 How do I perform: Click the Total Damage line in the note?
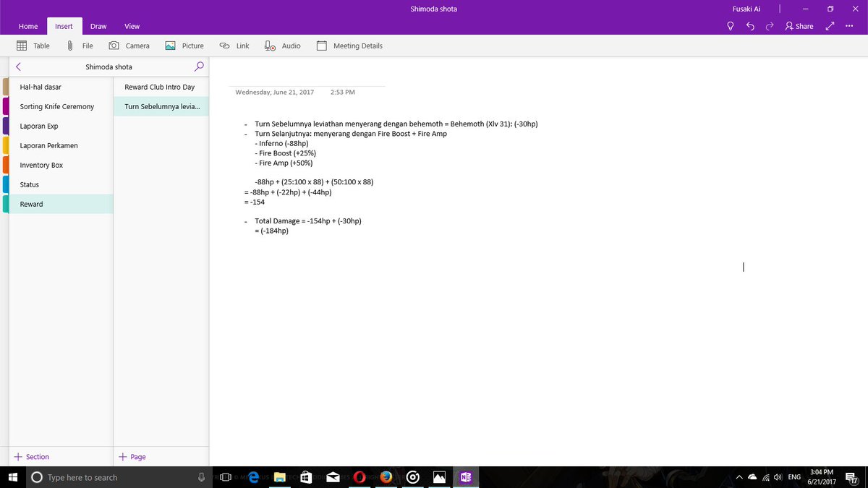308,221
